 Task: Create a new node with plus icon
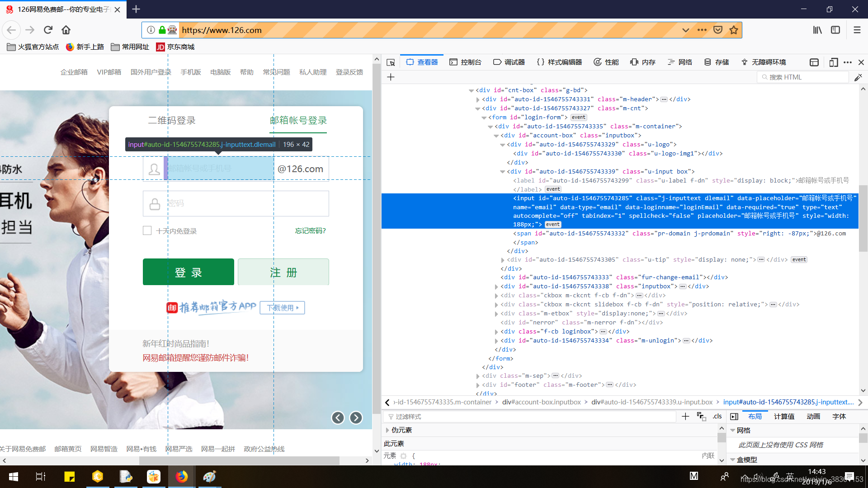pyautogui.click(x=391, y=77)
